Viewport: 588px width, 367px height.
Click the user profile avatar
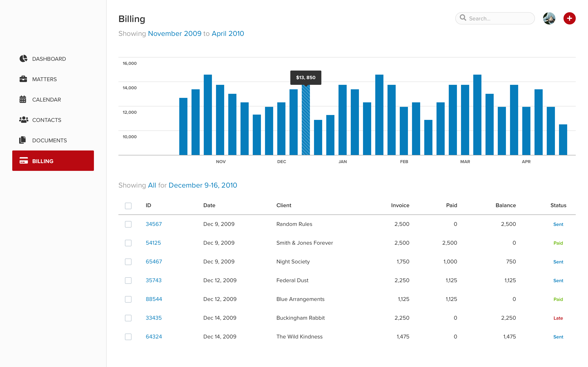pos(549,18)
